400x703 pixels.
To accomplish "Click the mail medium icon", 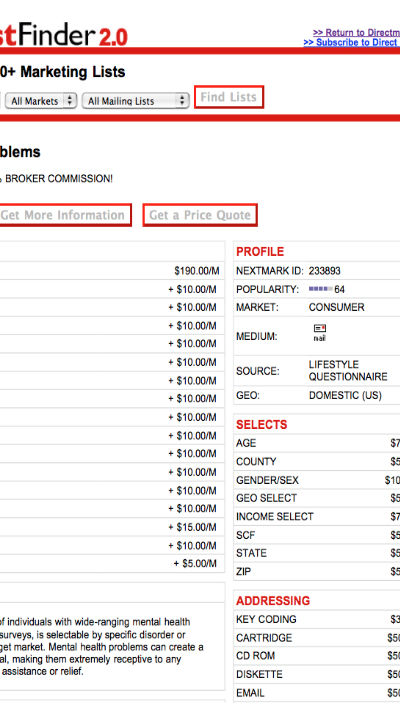I will coord(320,332).
